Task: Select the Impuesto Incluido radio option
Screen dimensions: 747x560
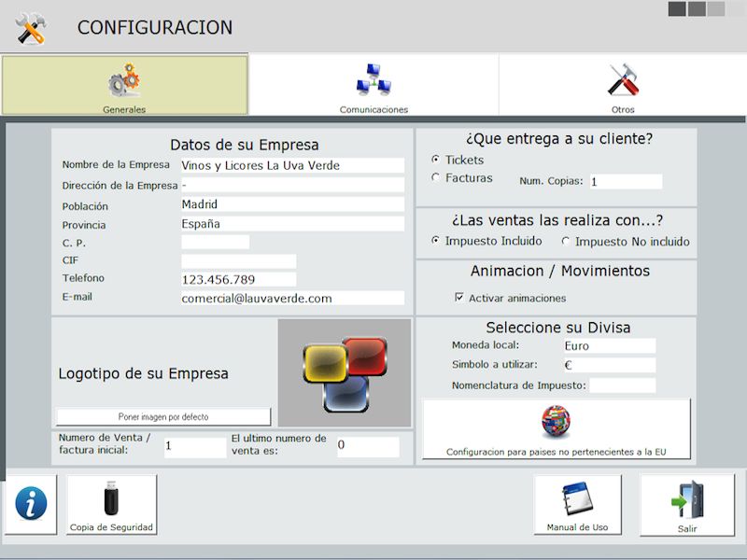Action: (436, 241)
